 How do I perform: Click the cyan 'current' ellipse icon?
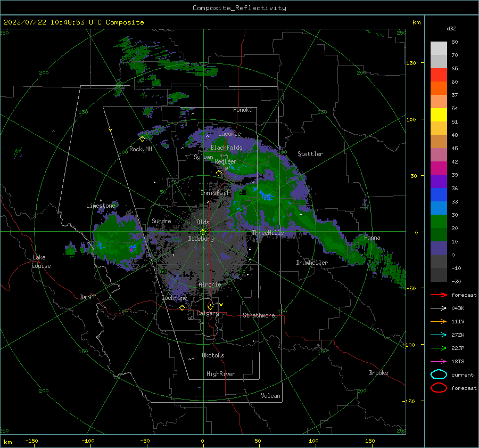pyautogui.click(x=439, y=374)
